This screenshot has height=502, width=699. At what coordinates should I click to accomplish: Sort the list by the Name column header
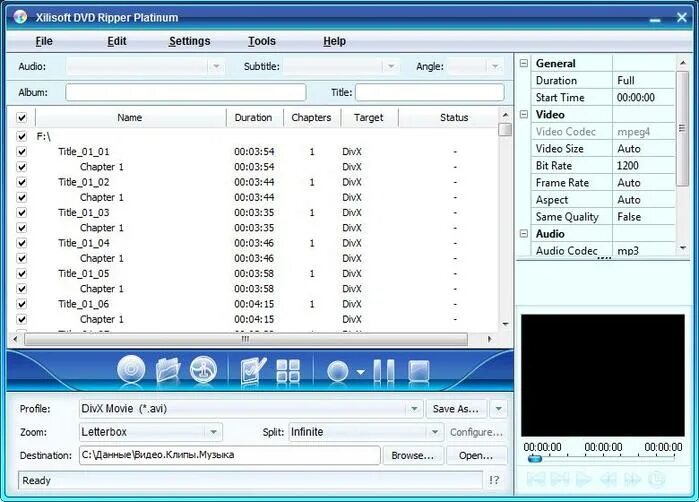coord(130,118)
